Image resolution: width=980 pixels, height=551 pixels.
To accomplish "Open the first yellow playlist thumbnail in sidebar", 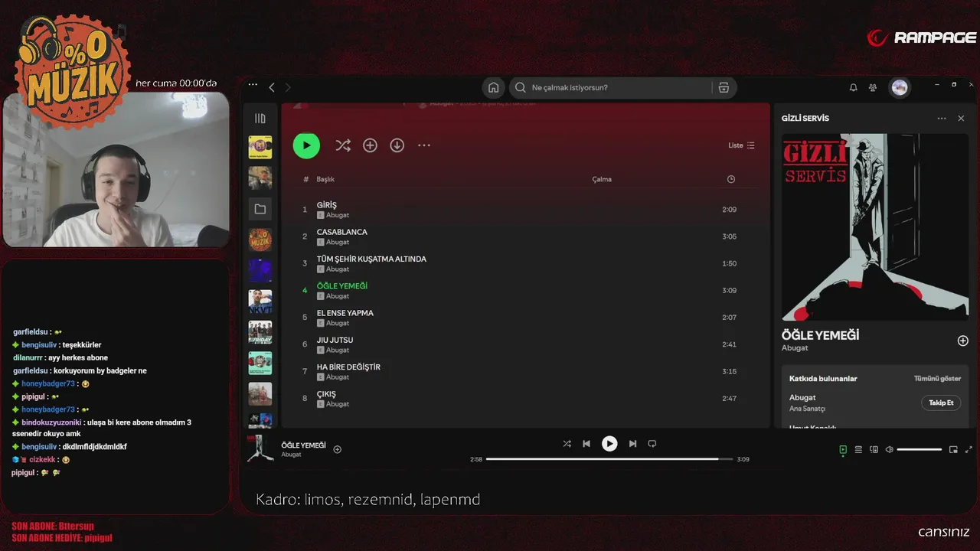I will [x=260, y=147].
